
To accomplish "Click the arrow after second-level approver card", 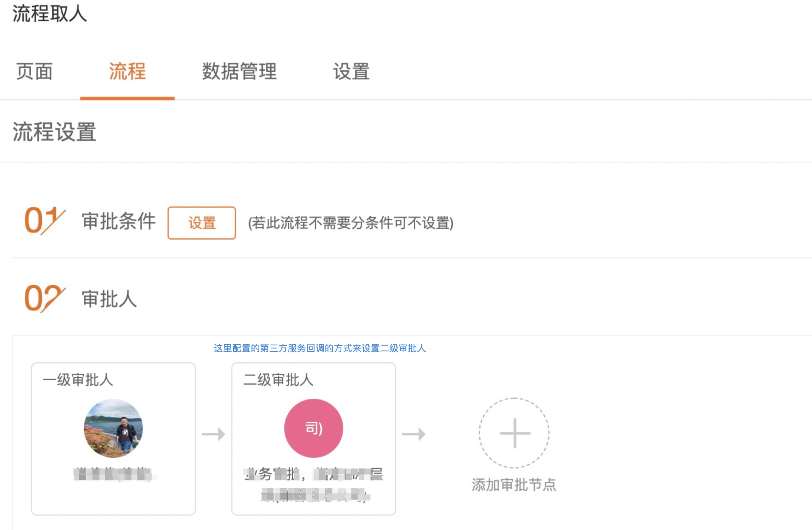I will coord(413,434).
